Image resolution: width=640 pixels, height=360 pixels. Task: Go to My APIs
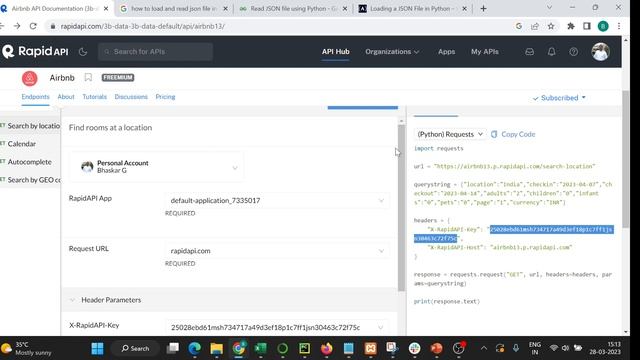point(484,52)
